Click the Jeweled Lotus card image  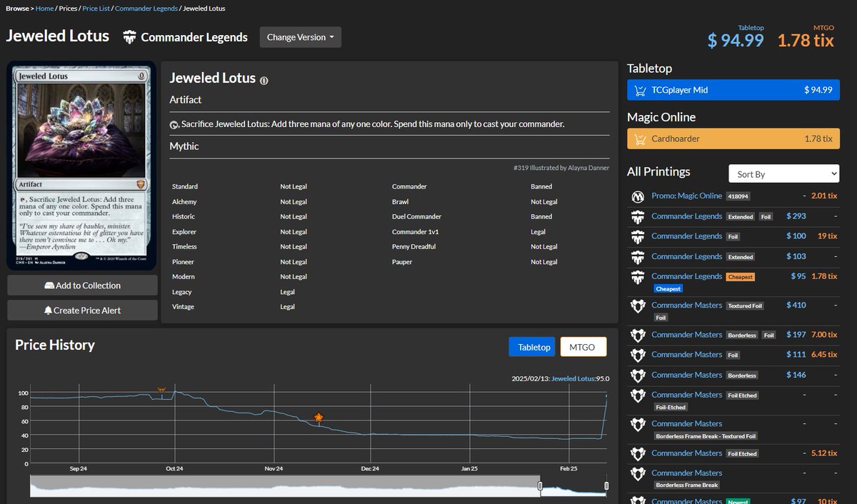coord(82,166)
